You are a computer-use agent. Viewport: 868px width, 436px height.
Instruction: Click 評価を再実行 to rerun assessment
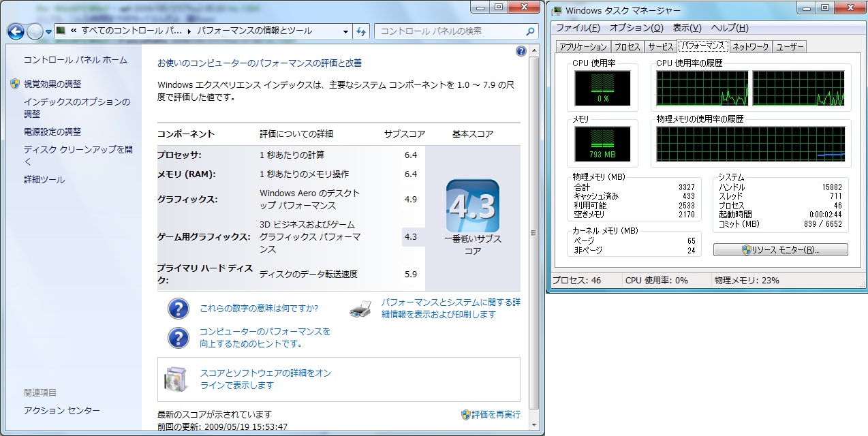(x=496, y=414)
